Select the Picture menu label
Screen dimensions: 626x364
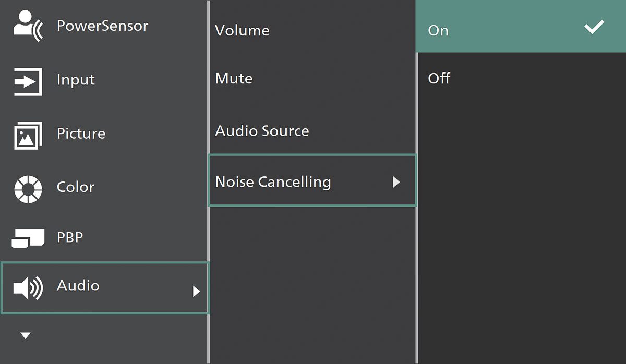(81, 134)
